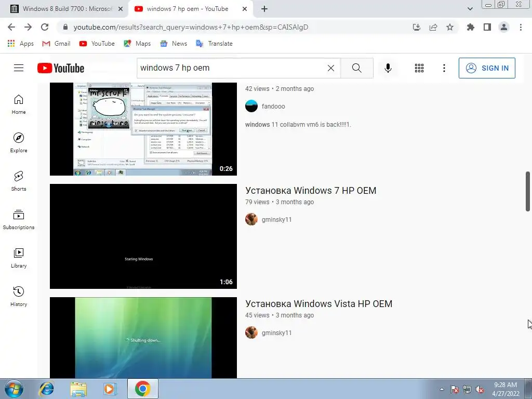Click the padlock site info icon
Image resolution: width=532 pixels, height=399 pixels.
point(65,27)
